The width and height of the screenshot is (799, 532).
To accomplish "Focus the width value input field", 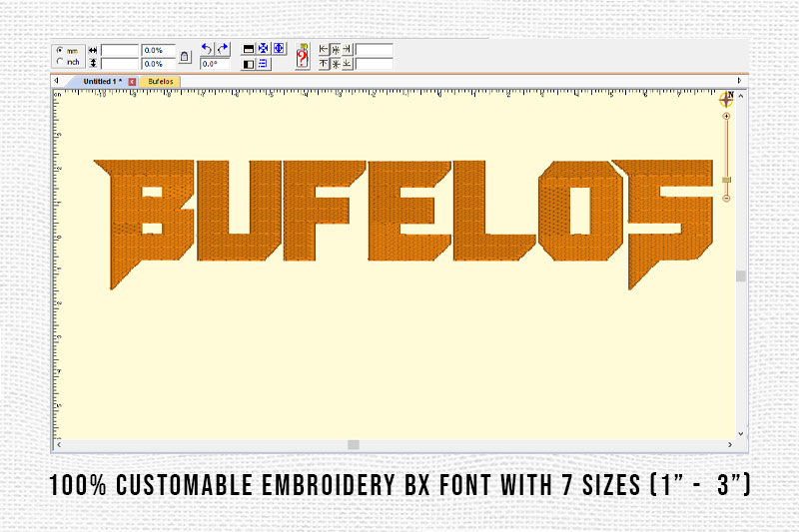I will (x=120, y=50).
